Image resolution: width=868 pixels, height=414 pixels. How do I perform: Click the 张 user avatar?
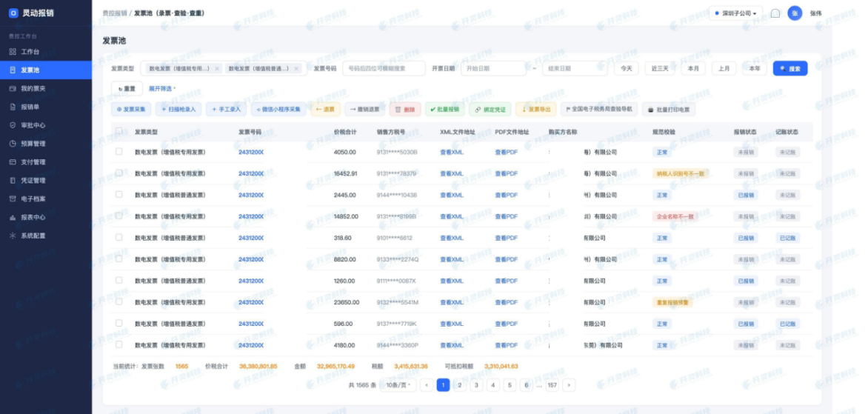795,13
